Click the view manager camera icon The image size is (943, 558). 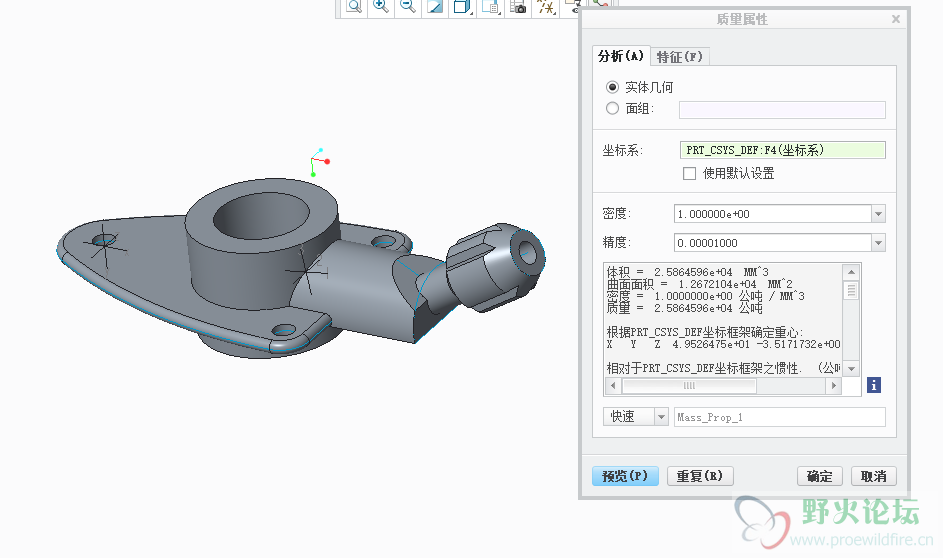point(518,7)
